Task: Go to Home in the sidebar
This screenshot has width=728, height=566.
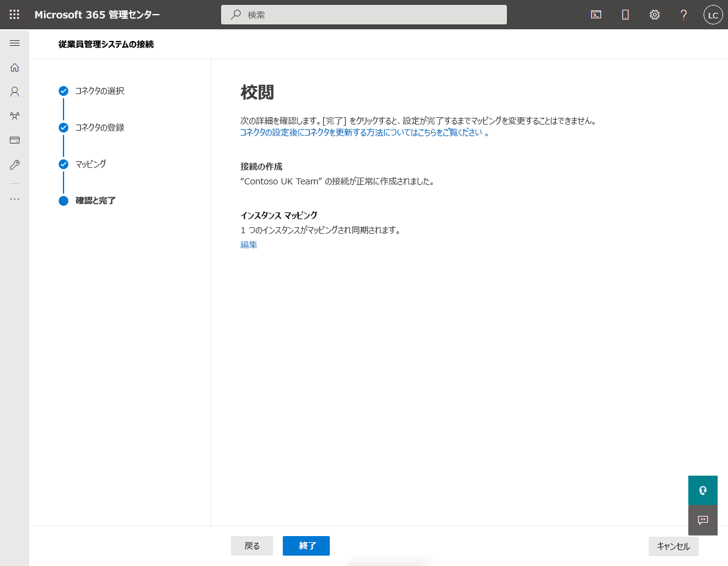Action: point(15,67)
